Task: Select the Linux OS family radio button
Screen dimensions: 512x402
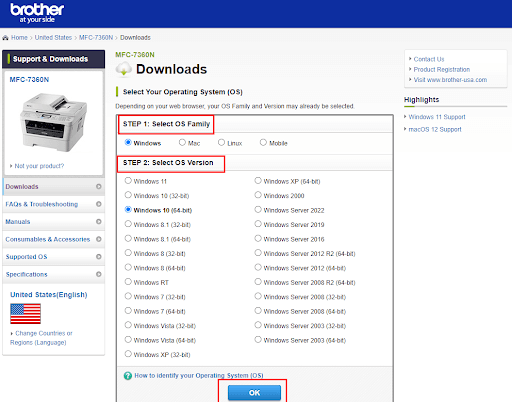Action: pyautogui.click(x=221, y=143)
